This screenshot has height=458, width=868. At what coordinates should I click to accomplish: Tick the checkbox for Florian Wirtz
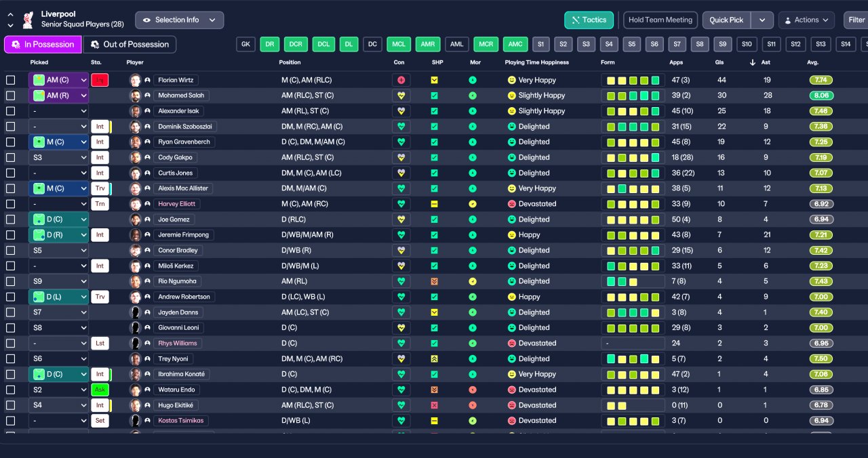tap(10, 80)
